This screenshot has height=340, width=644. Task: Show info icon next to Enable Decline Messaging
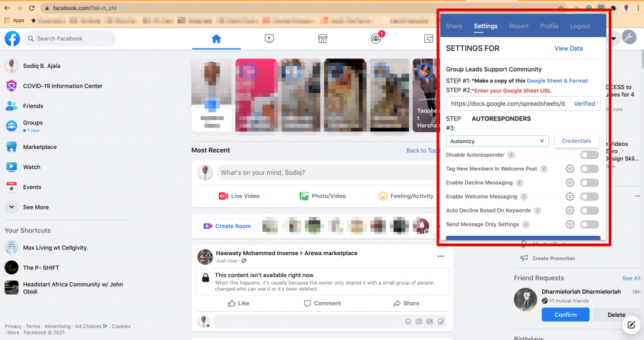click(519, 183)
